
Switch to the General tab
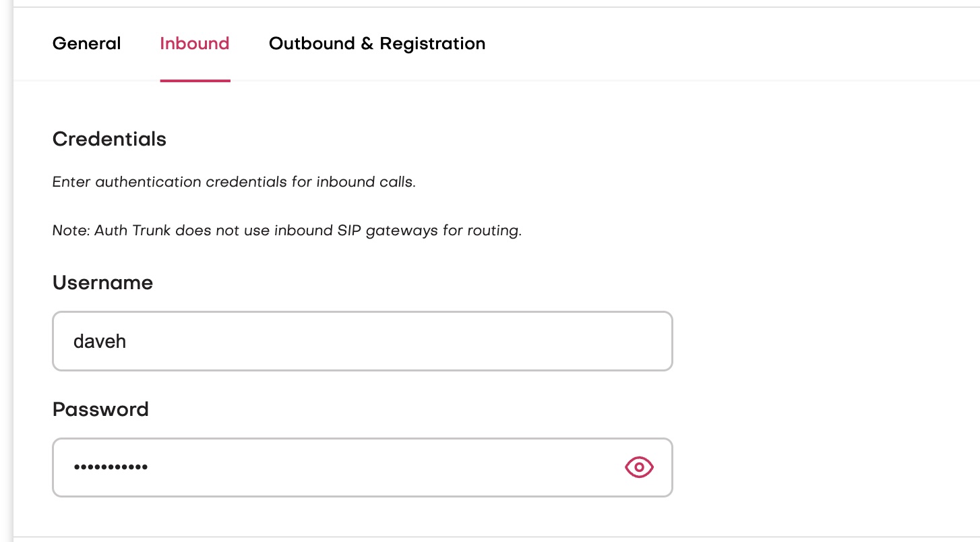pyautogui.click(x=86, y=43)
